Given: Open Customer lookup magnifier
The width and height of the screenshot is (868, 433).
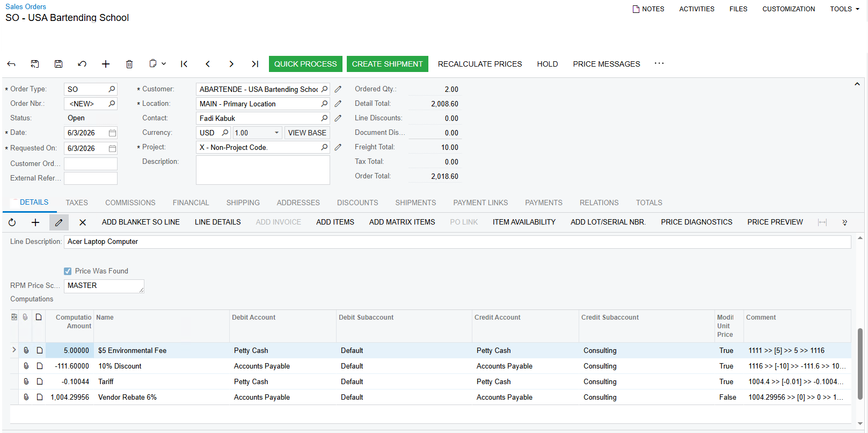Looking at the screenshot, I should point(324,89).
